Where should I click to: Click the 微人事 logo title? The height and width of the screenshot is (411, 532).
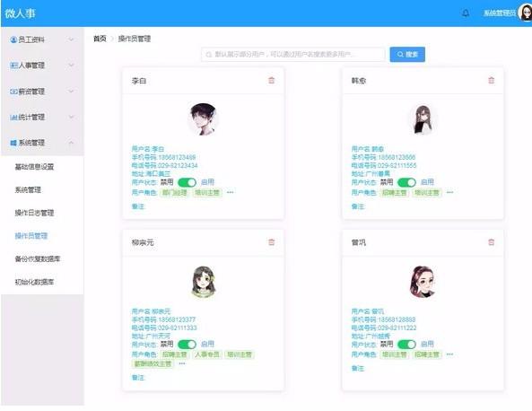point(20,13)
